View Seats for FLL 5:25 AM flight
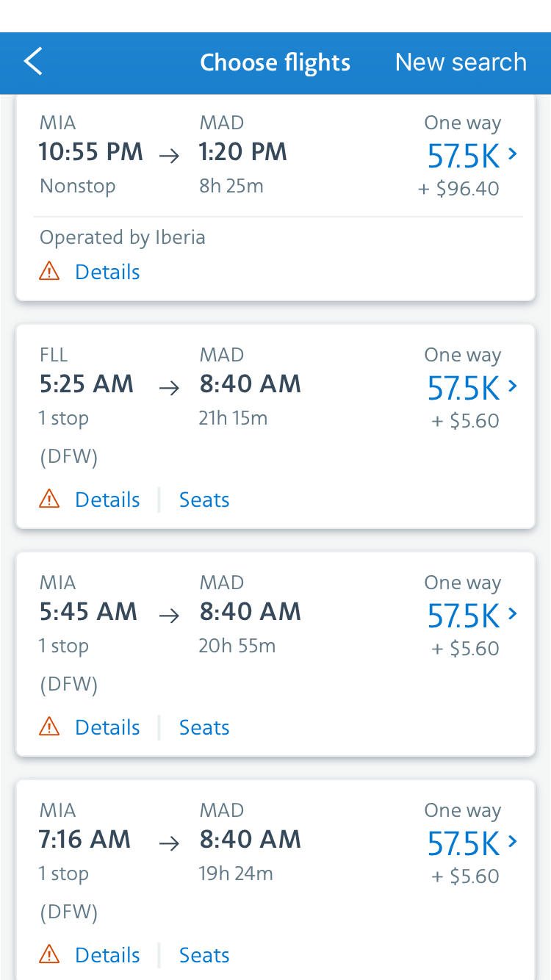 (x=204, y=500)
